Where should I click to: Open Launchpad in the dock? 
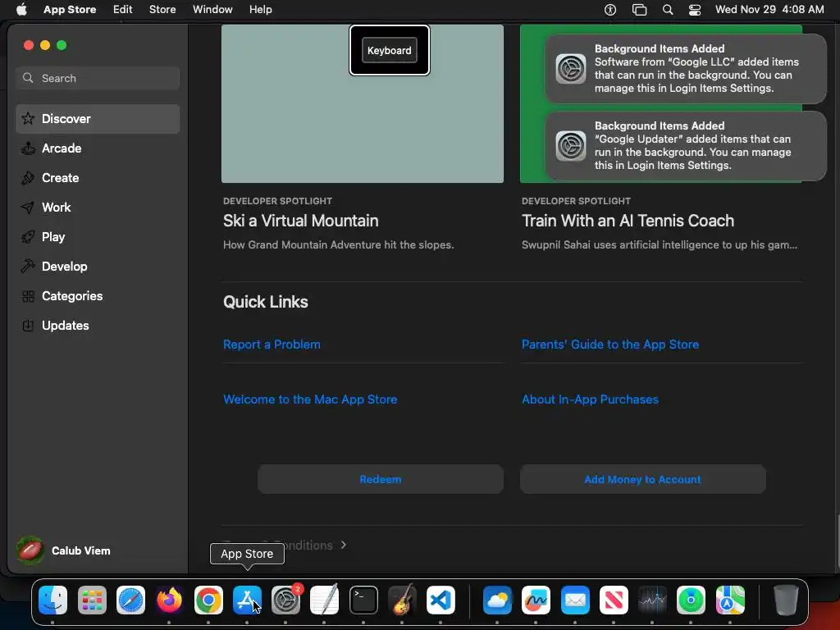click(92, 600)
